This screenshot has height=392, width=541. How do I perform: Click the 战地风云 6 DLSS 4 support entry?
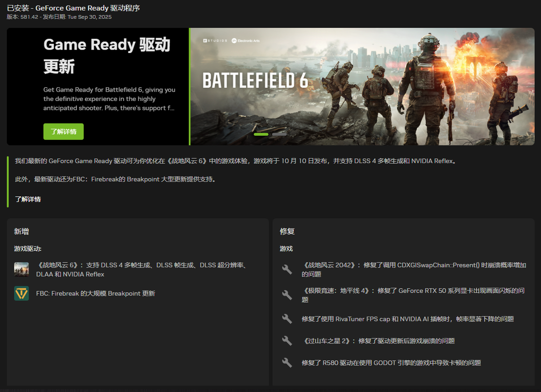pos(141,269)
